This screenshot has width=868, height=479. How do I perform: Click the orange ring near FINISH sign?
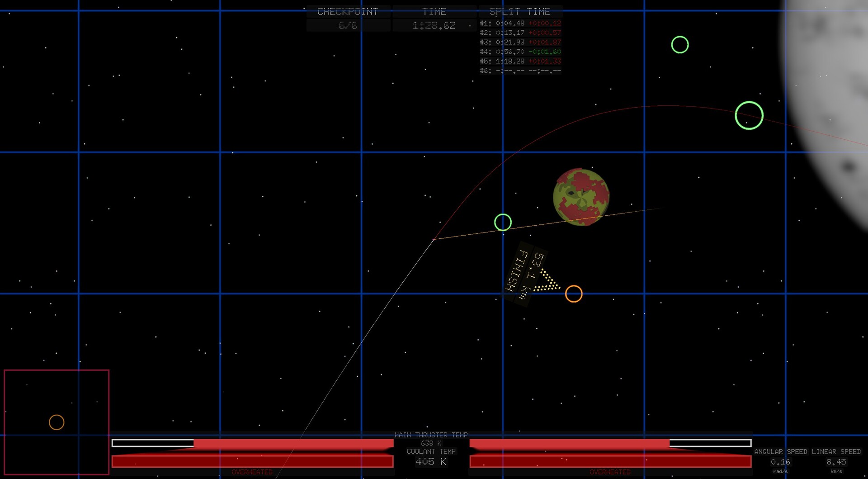point(574,294)
